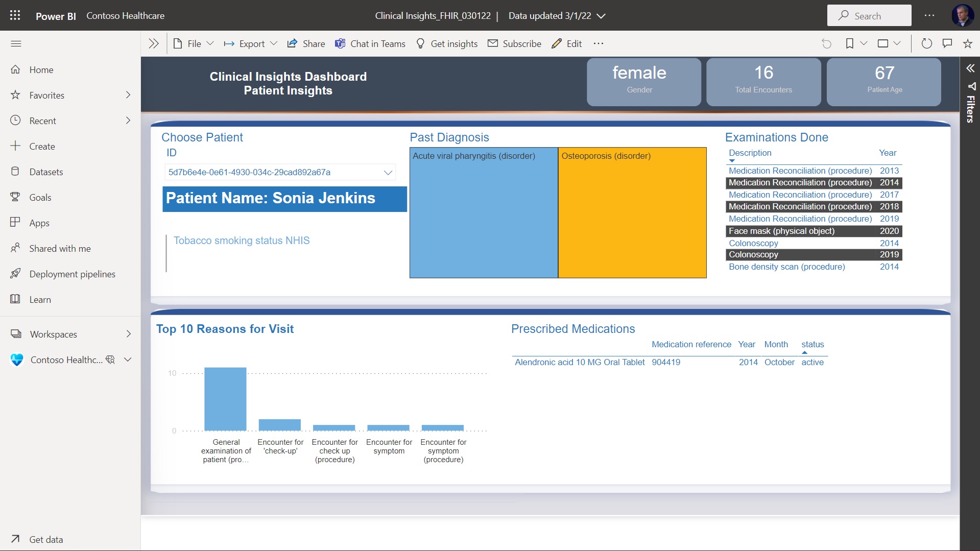Open Goals in sidebar
This screenshot has height=551, width=980.
[40, 197]
